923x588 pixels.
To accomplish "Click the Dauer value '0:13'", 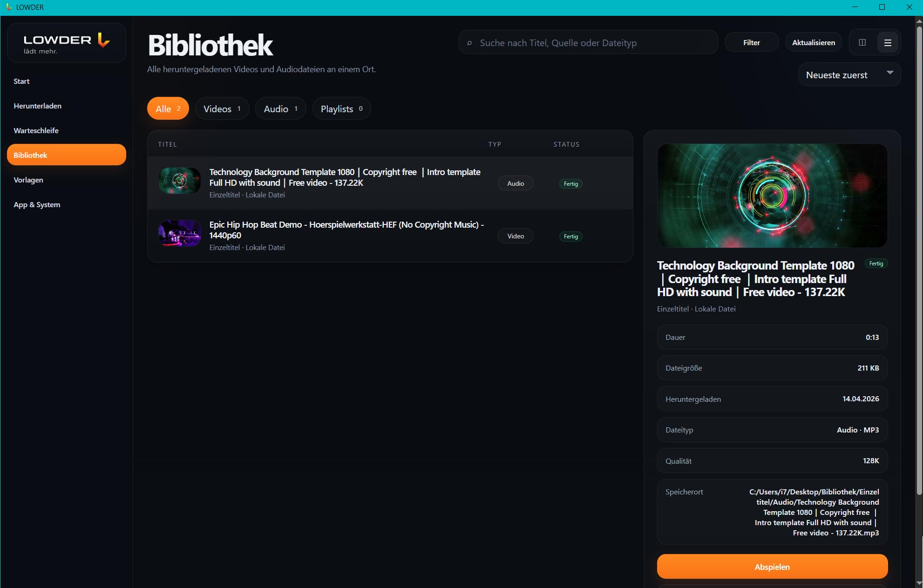I will 872,337.
